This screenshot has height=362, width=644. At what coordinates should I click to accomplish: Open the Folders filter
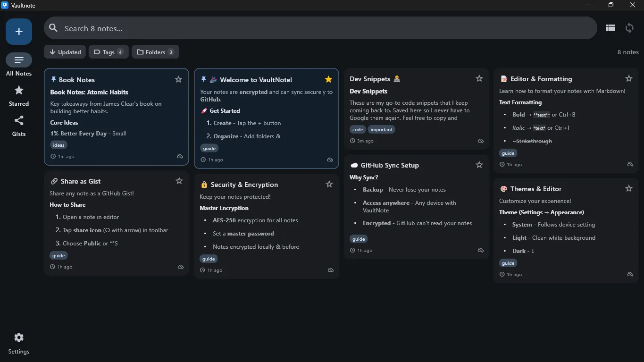155,52
